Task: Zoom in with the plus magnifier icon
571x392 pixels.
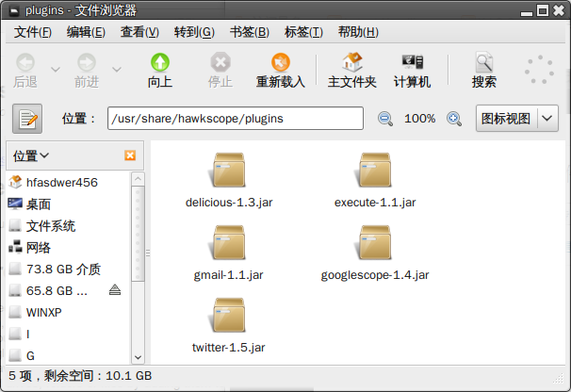Action: [454, 119]
